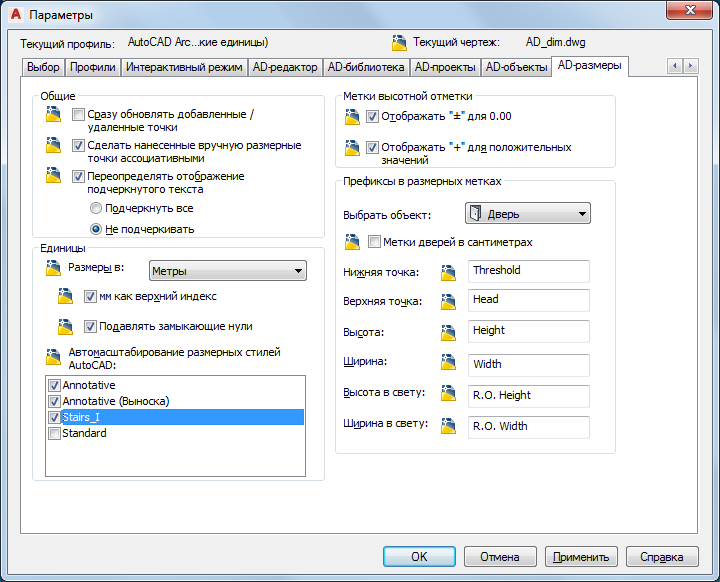This screenshot has height=582, width=720.
Task: Click drawing icon beside 'Сразу обновлять добавленные' option
Action: [x=53, y=114]
